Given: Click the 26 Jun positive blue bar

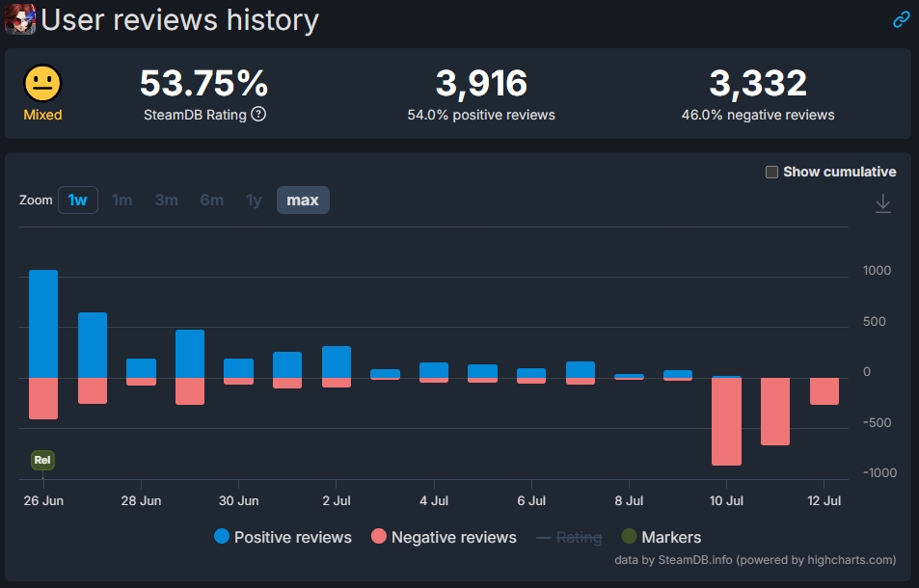Looking at the screenshot, I should pyautogui.click(x=43, y=324).
